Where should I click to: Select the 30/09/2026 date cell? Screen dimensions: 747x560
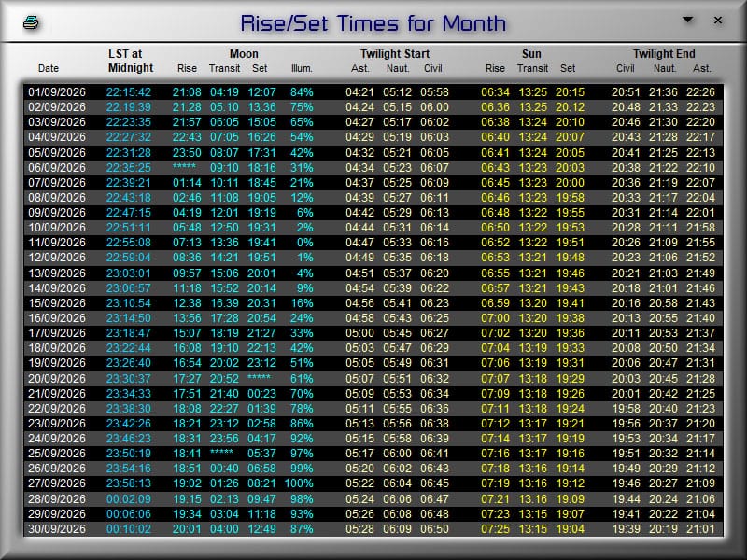tap(57, 529)
